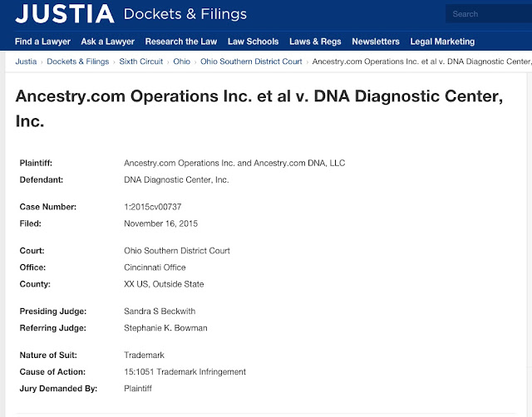Click the case title heading
Viewport: 532px width, 417px height.
[x=259, y=109]
